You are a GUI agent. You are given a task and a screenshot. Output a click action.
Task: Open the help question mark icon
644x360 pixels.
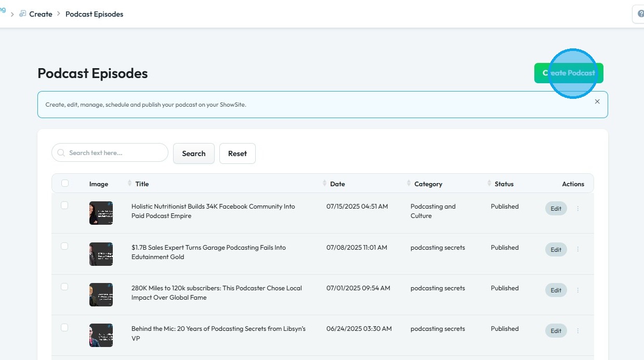coord(640,14)
